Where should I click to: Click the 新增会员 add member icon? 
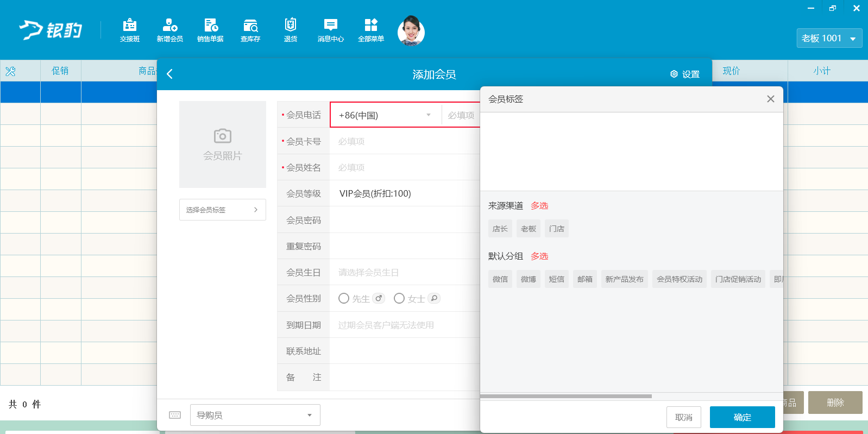(x=170, y=30)
